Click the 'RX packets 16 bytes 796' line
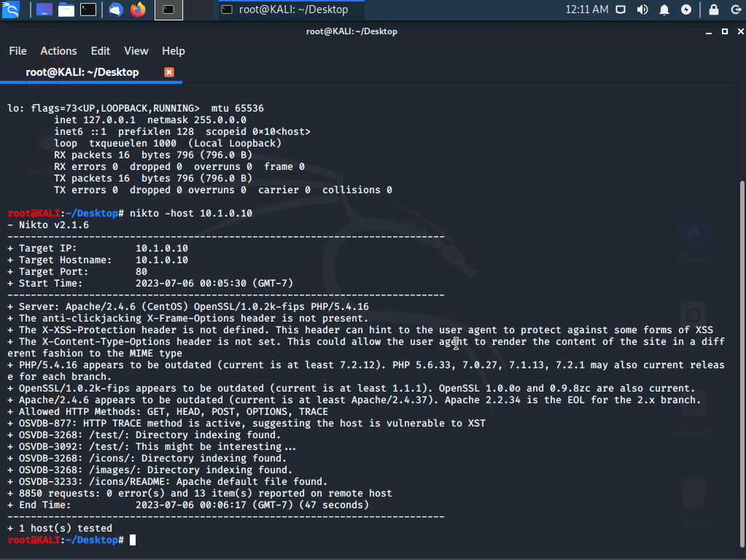This screenshot has height=560, width=746. tap(152, 155)
